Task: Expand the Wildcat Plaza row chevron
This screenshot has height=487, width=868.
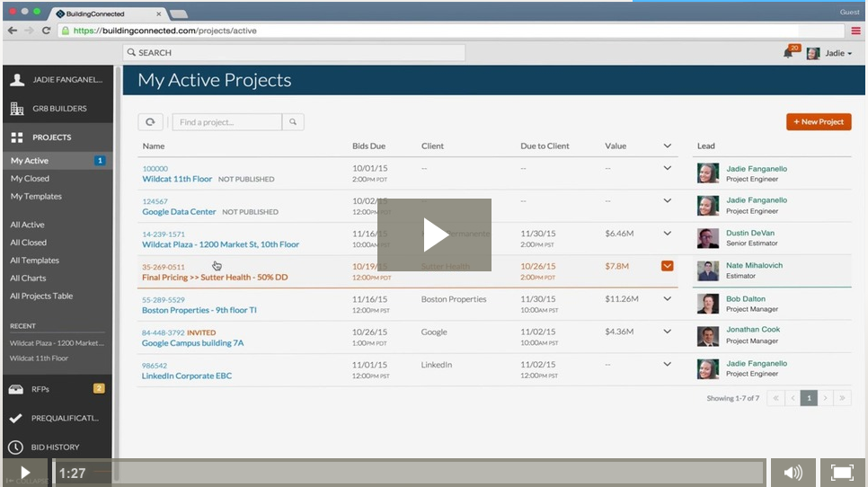Action: pos(667,234)
